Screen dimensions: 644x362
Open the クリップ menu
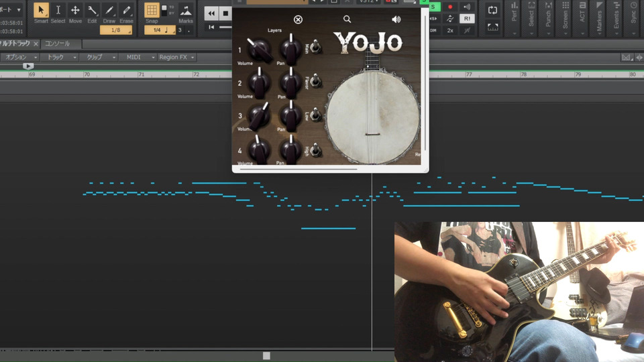pyautogui.click(x=98, y=57)
